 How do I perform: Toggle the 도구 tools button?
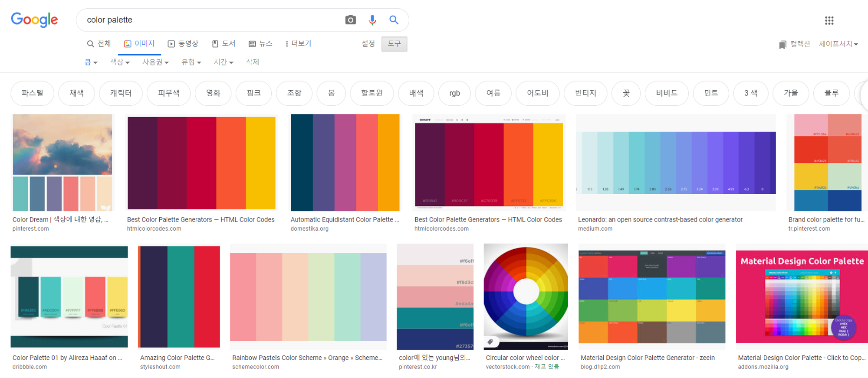coord(394,44)
